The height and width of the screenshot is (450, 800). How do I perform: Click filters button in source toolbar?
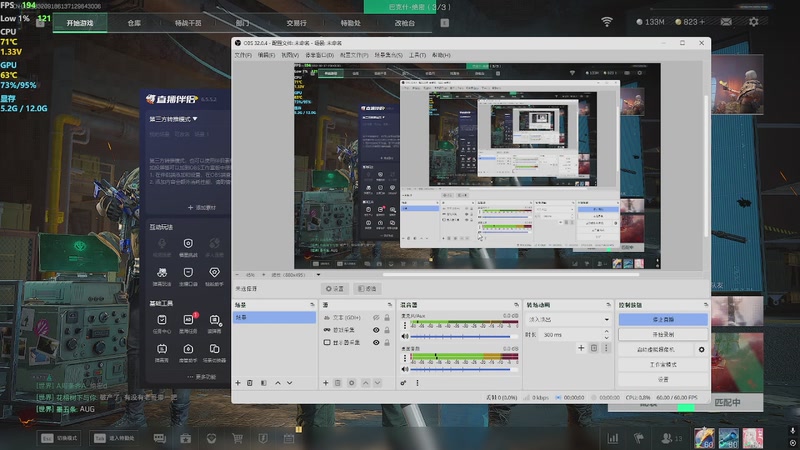point(367,289)
